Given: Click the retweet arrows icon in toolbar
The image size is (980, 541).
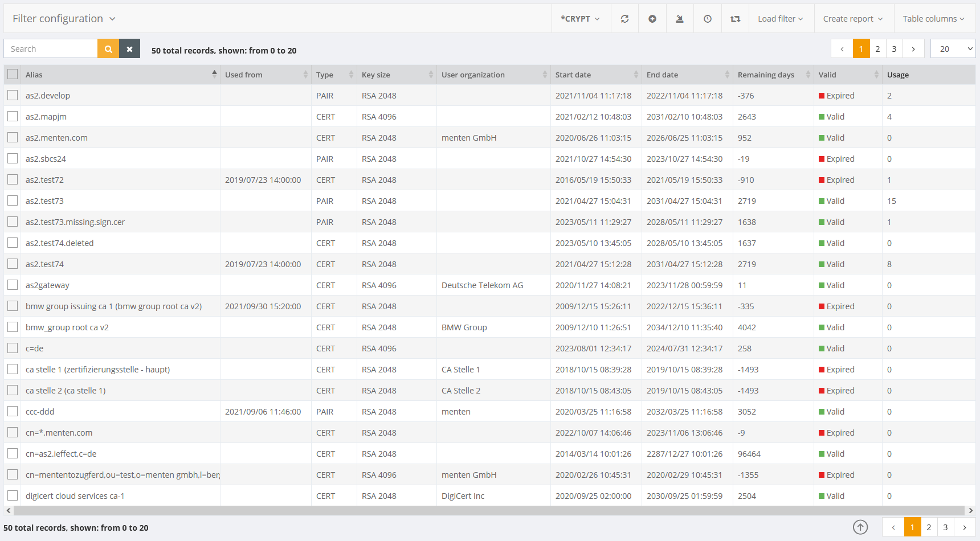Looking at the screenshot, I should coord(735,19).
